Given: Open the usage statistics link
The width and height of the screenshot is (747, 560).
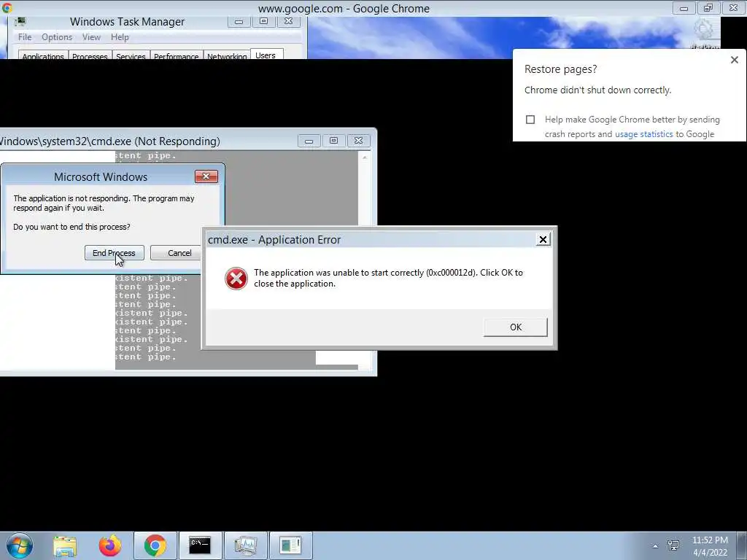Looking at the screenshot, I should pos(643,134).
